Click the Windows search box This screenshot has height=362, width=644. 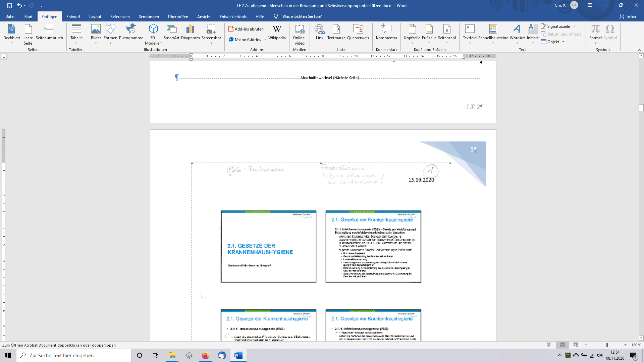pos(74,355)
